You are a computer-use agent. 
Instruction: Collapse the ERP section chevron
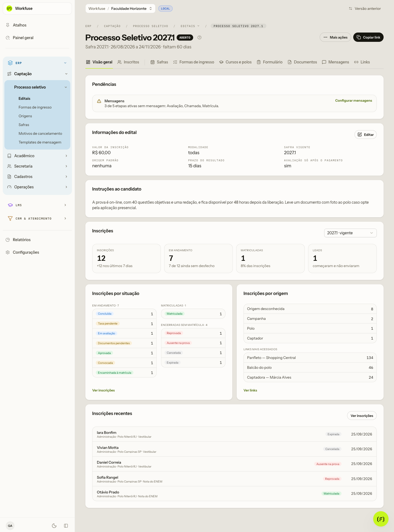[x=65, y=63]
